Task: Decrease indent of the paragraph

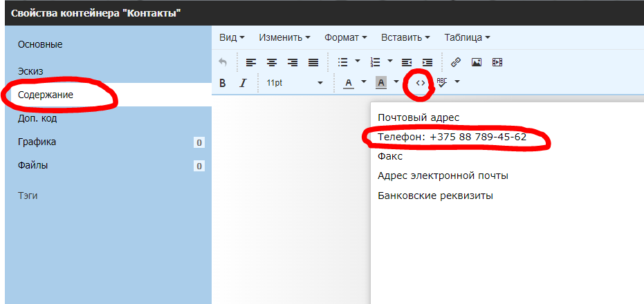Action: pyautogui.click(x=407, y=62)
